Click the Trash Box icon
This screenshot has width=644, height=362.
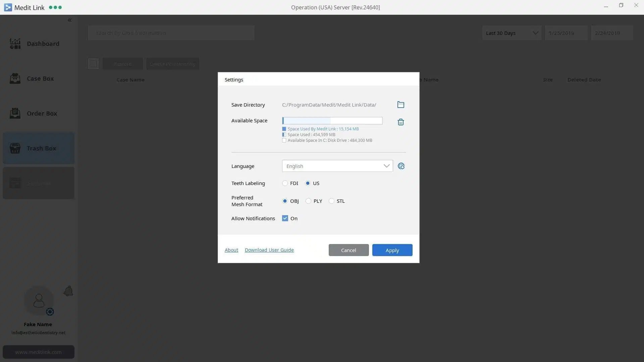click(15, 148)
